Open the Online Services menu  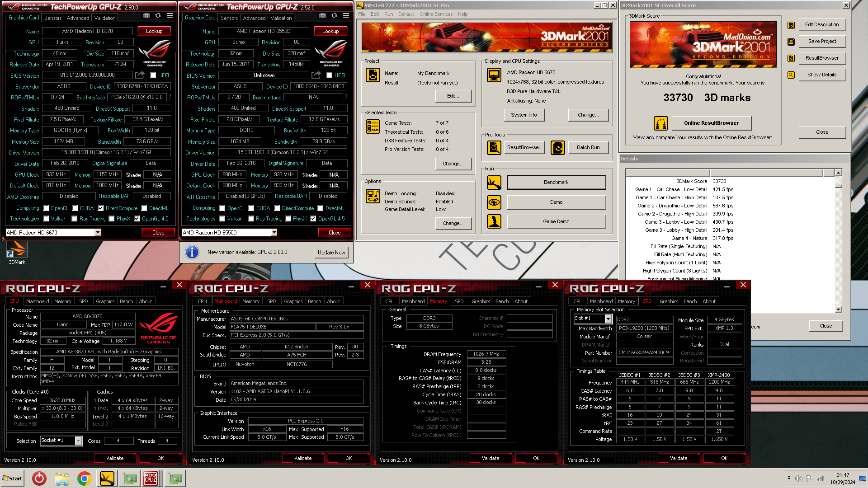436,14
